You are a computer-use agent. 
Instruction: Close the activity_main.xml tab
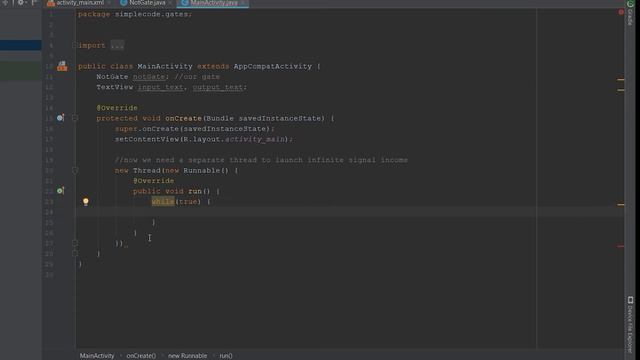[x=109, y=3]
